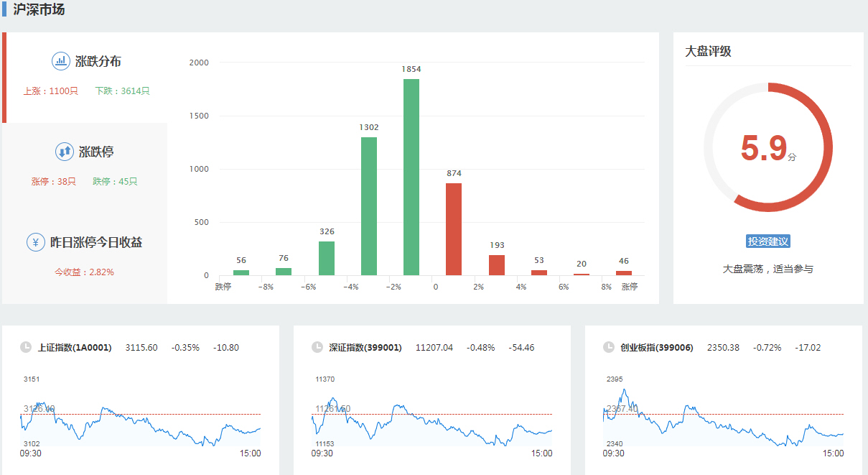Click the clock icon next to 创业板指

click(609, 348)
